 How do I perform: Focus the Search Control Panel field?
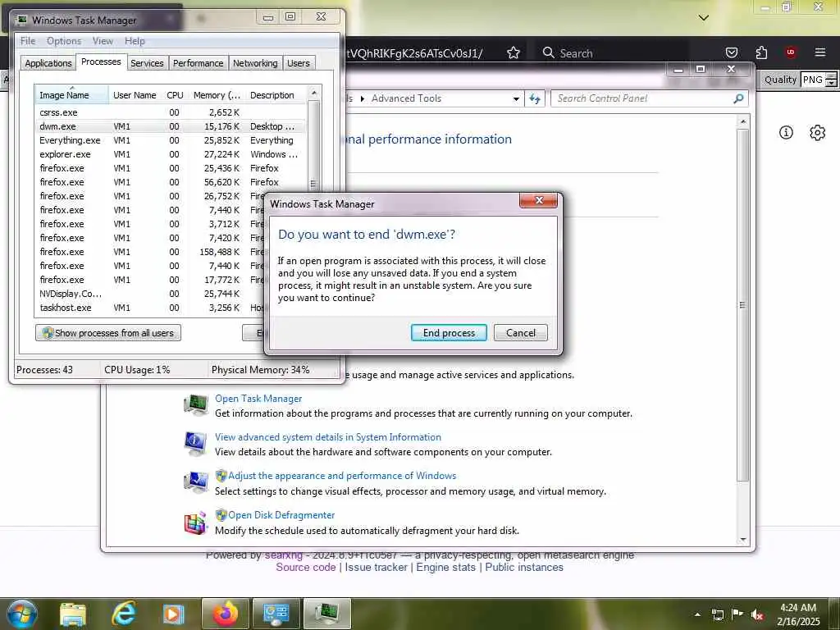pyautogui.click(x=641, y=98)
